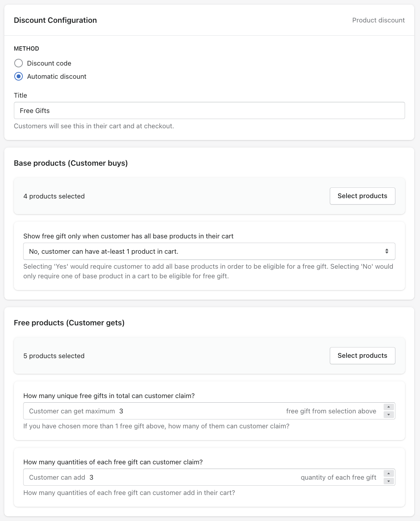Increase the maximum unique free gifts count
Screen dimensions: 420x521
point(389,407)
